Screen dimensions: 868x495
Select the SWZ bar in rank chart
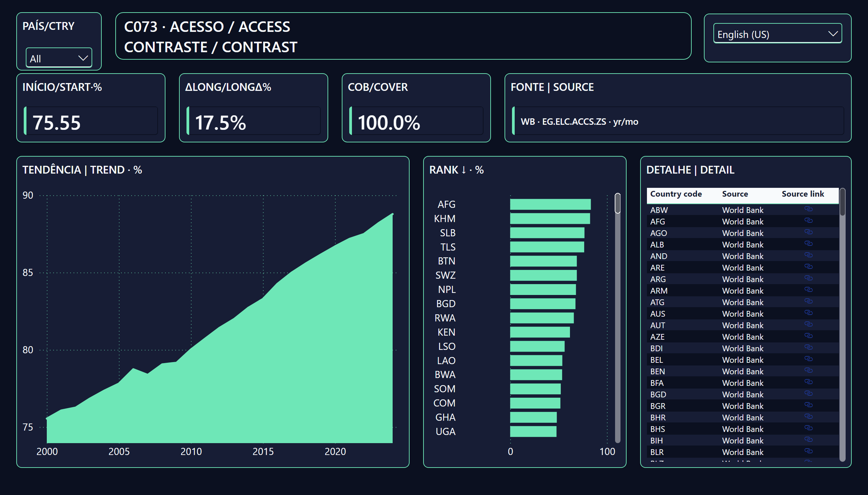[x=543, y=275]
